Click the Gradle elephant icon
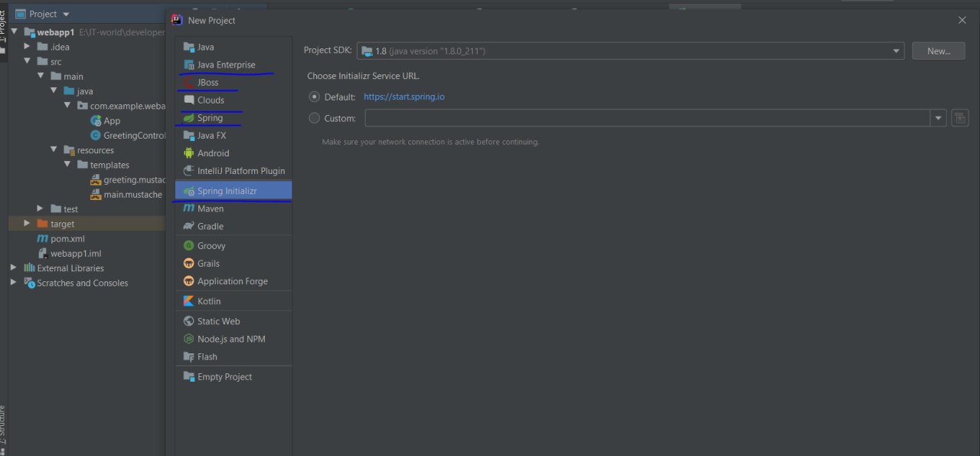 (x=188, y=226)
